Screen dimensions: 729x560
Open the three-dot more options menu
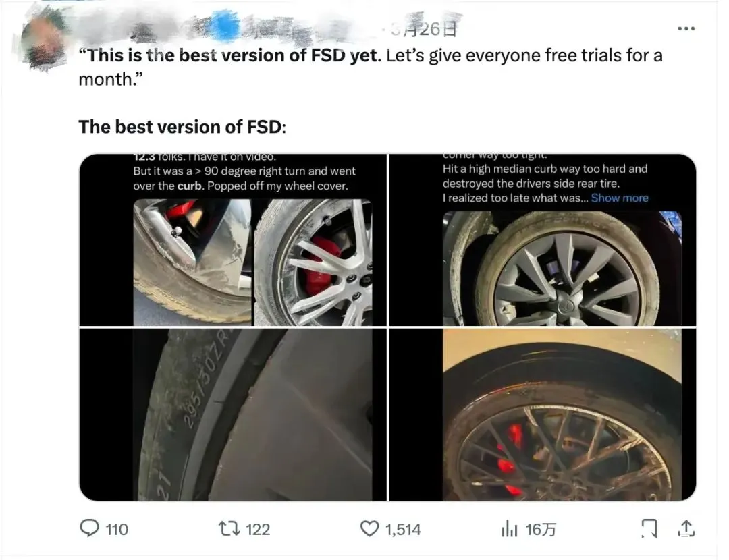click(x=686, y=28)
